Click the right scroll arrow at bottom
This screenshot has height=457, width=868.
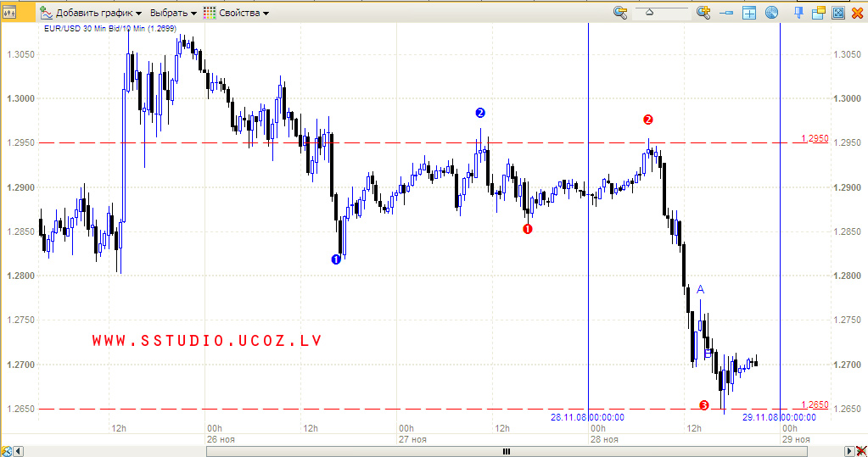coord(849,451)
